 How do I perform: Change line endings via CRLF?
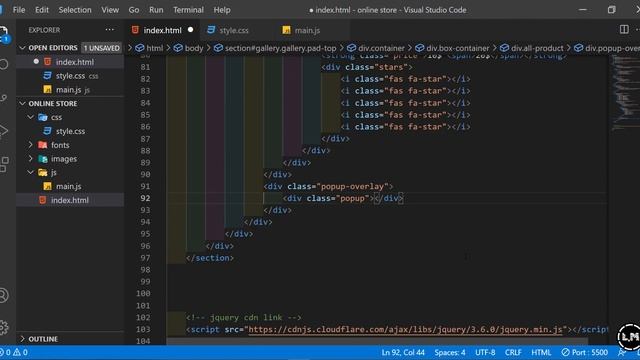[x=513, y=352]
